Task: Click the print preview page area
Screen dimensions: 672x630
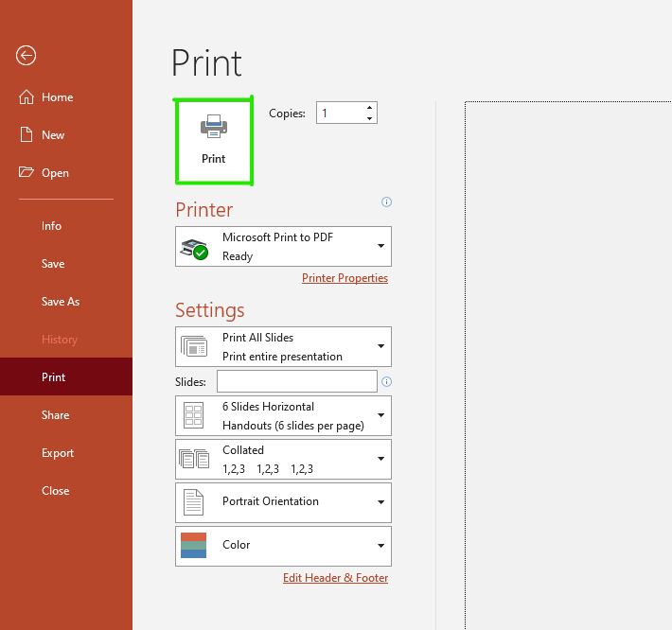Action: (568, 365)
